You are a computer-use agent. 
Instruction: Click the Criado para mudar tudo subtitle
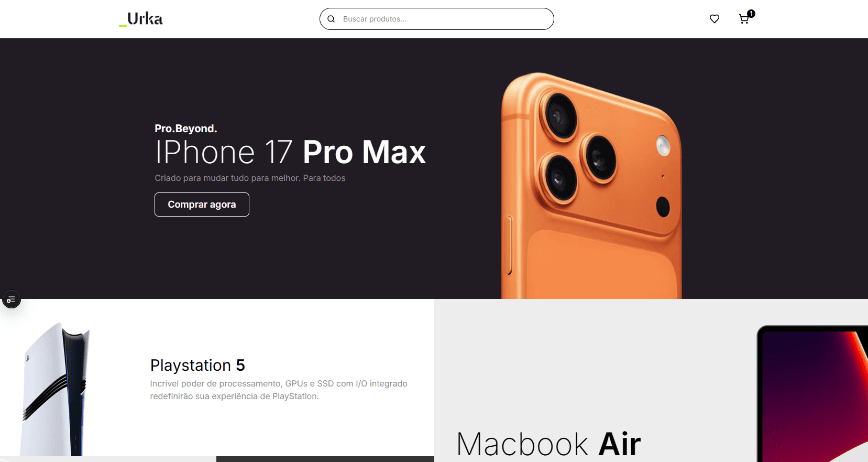coord(250,178)
